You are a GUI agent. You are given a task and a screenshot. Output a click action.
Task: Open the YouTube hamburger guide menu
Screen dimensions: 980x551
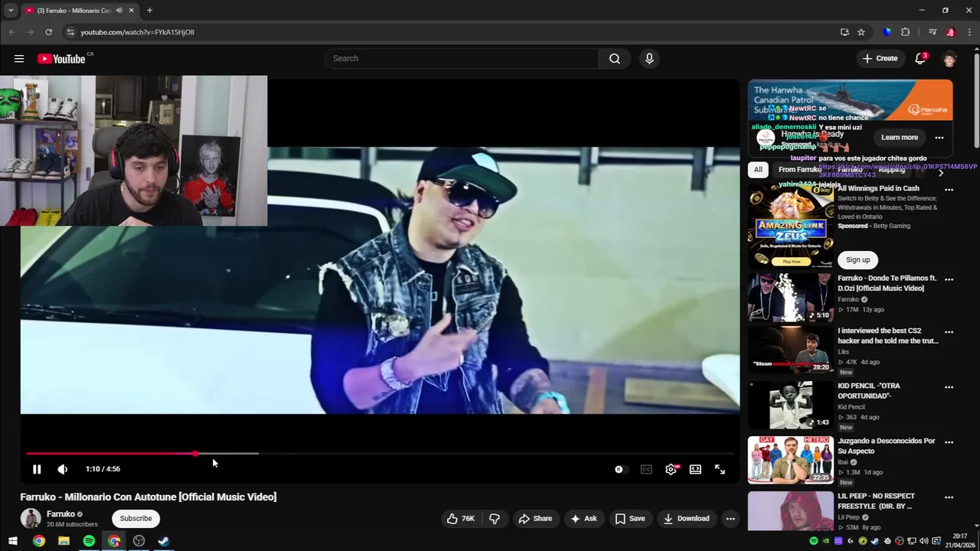(x=19, y=58)
